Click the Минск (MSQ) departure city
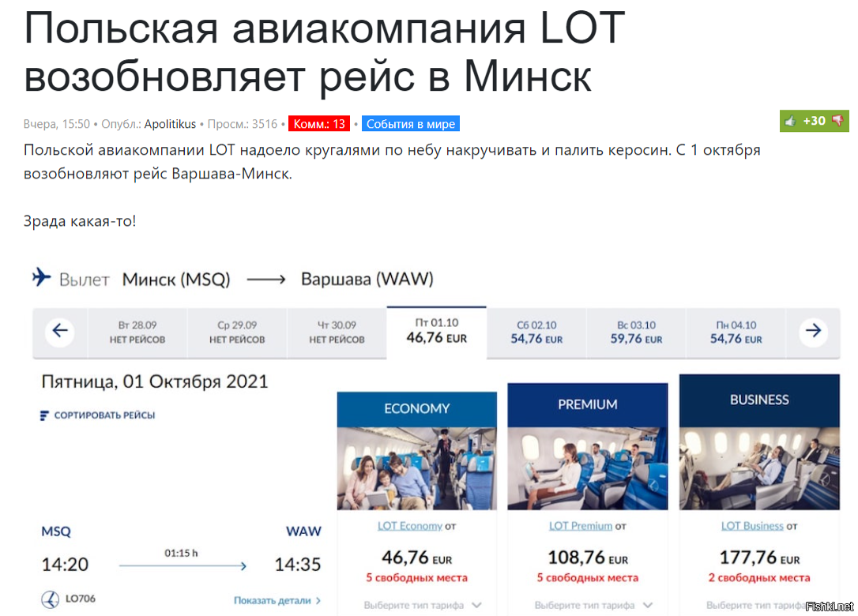Screen dimensions: 858x616 (176, 280)
